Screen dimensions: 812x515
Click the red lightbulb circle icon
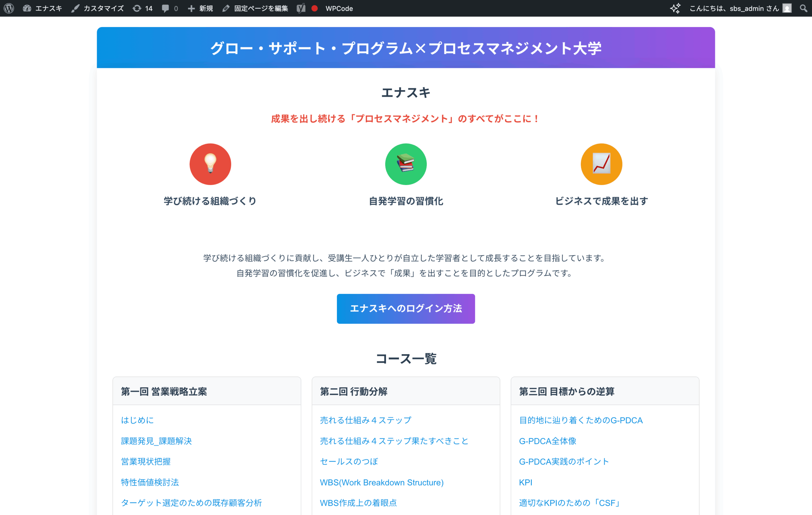pos(210,164)
